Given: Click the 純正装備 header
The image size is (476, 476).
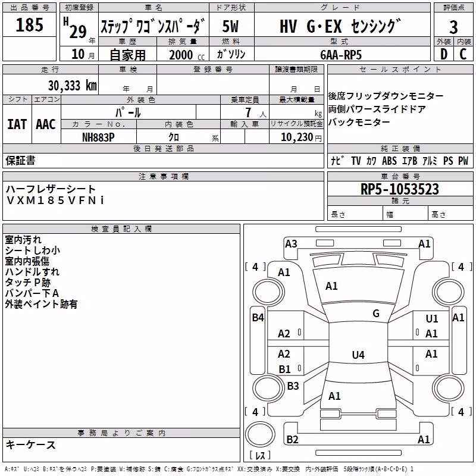Looking at the screenshot, I should click(400, 148).
